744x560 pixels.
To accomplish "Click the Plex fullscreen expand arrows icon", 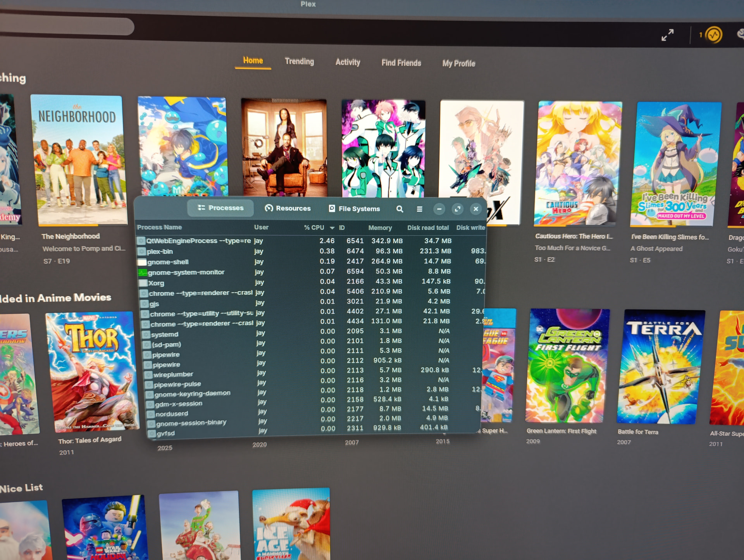I will 667,35.
